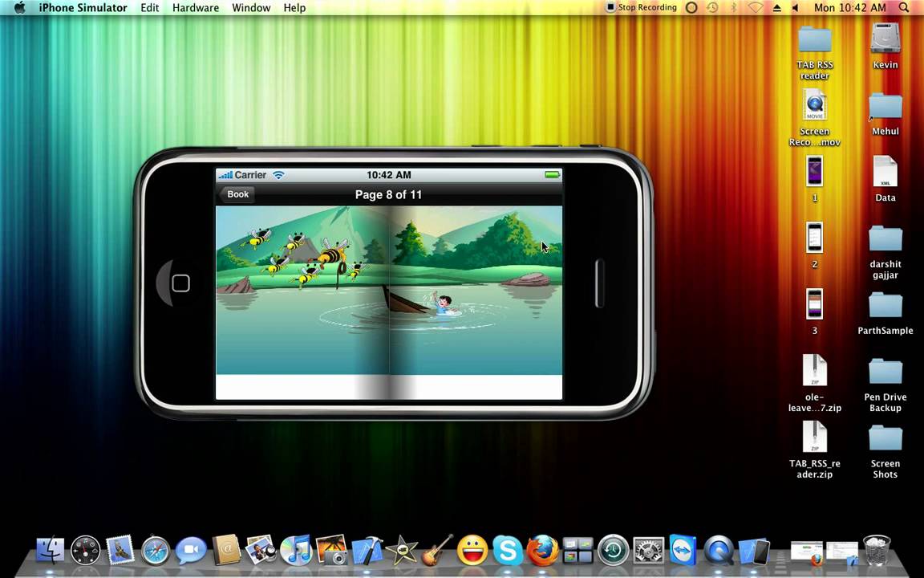
Task: Open Time Machine from the Dock
Action: click(613, 550)
